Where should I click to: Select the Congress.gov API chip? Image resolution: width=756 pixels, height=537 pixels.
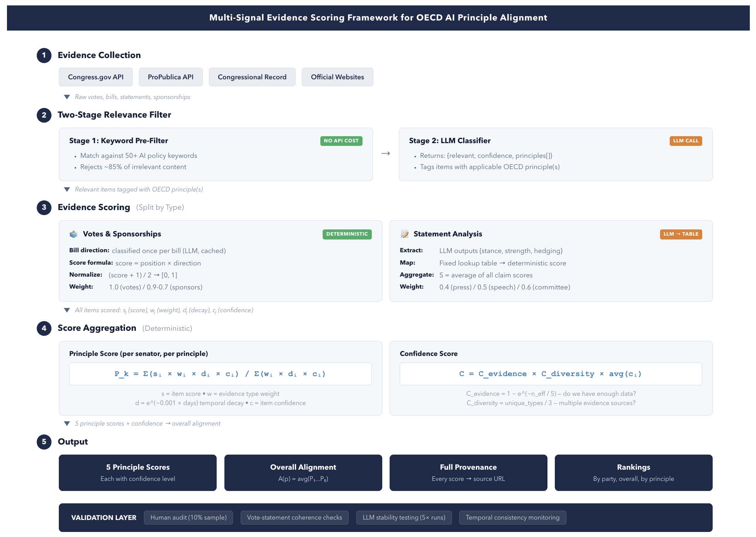tap(96, 77)
